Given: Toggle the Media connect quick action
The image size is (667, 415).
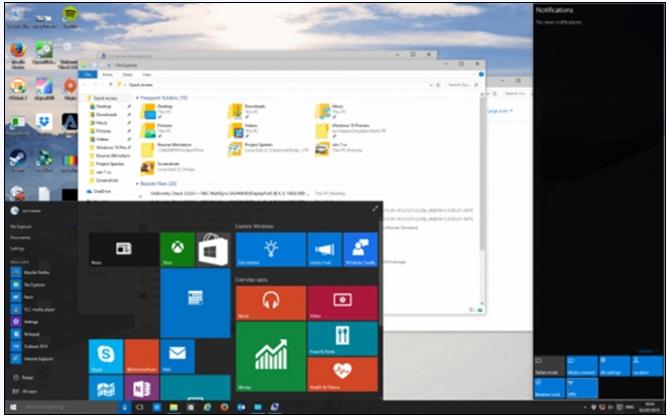Looking at the screenshot, I should point(582,366).
